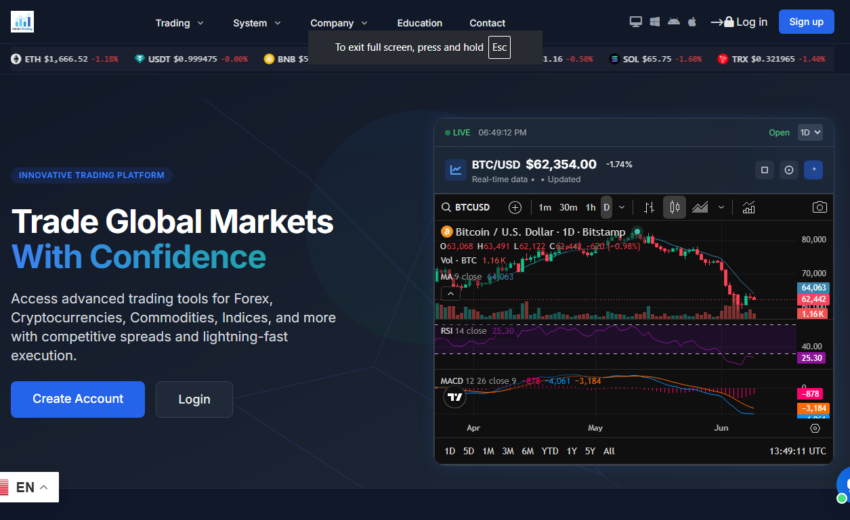
Task: Click the Create Account button
Action: pos(78,399)
